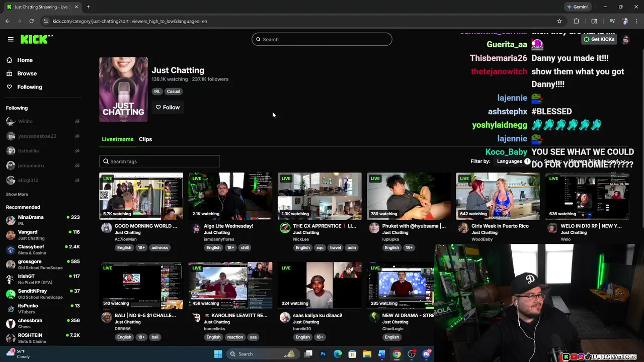Reload the page in Chrome
Viewport: 644px width, 362px height.
tap(31, 21)
